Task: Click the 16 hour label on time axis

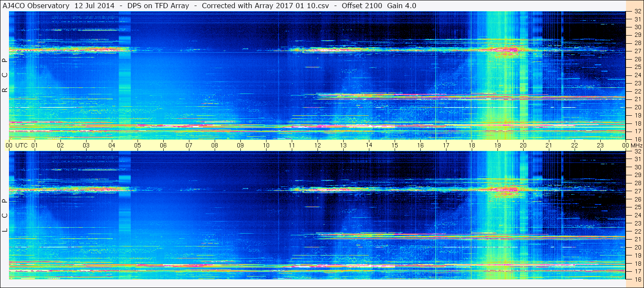Action: [420, 145]
